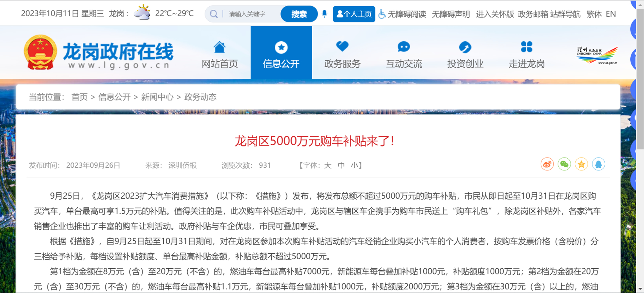Image resolution: width=644 pixels, height=293 pixels.
Task: Click the scrollbar down arrow
Action: pos(640,289)
